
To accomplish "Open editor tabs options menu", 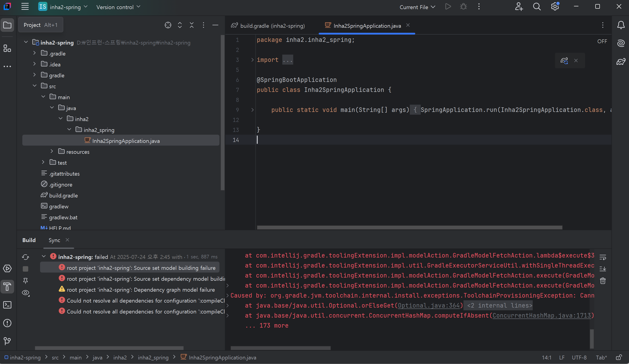I will [603, 25].
